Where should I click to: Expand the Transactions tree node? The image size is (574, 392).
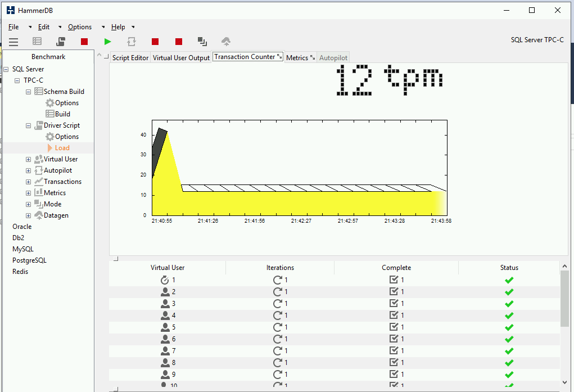pos(29,182)
